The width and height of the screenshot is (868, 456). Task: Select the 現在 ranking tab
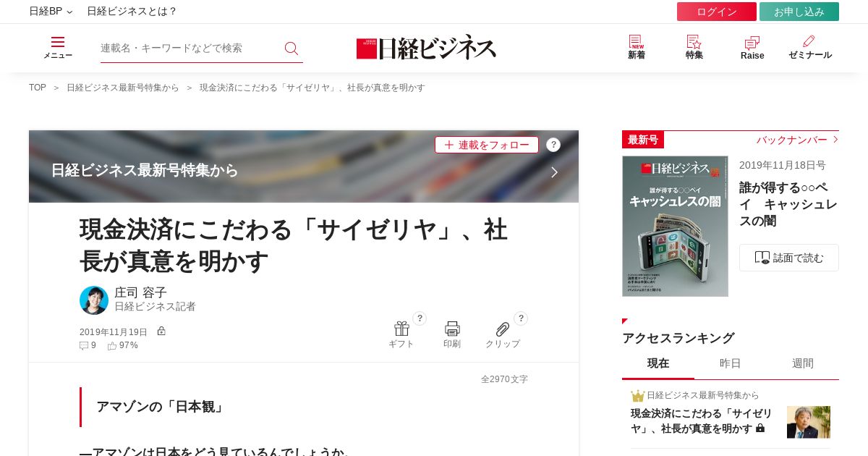658,363
